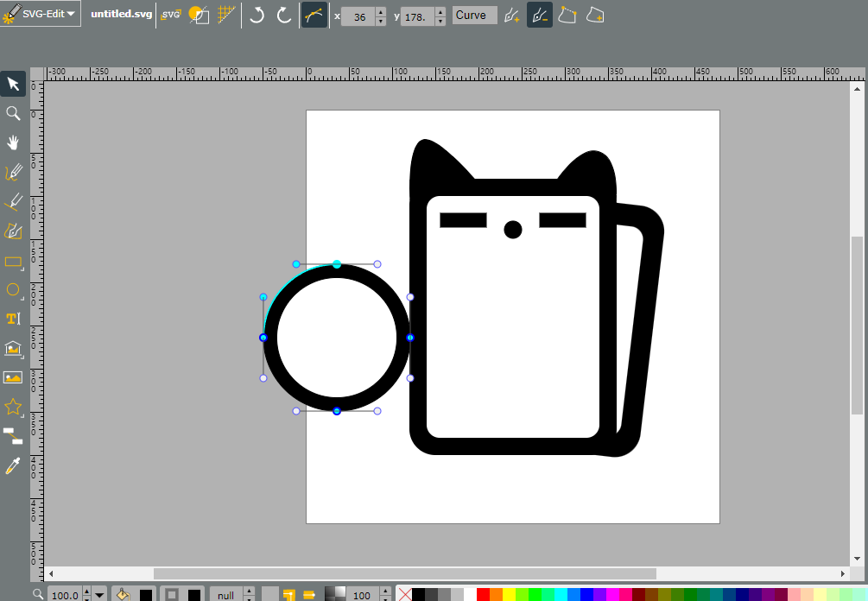Choose the freehand Pencil tool
Image resolution: width=868 pixels, height=601 pixels.
(x=13, y=172)
